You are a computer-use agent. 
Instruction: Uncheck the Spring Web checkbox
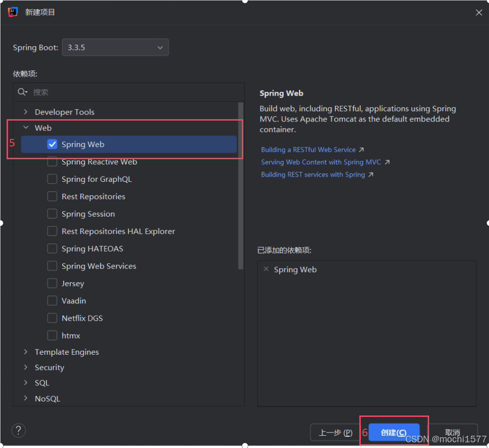(52, 144)
